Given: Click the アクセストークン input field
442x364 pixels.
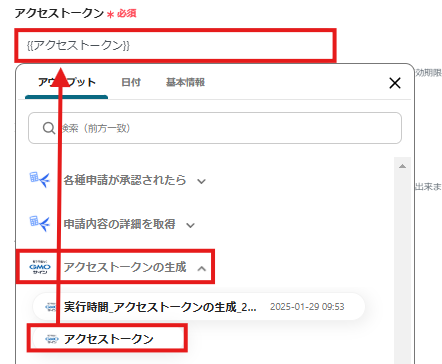Looking at the screenshot, I should click(x=175, y=45).
